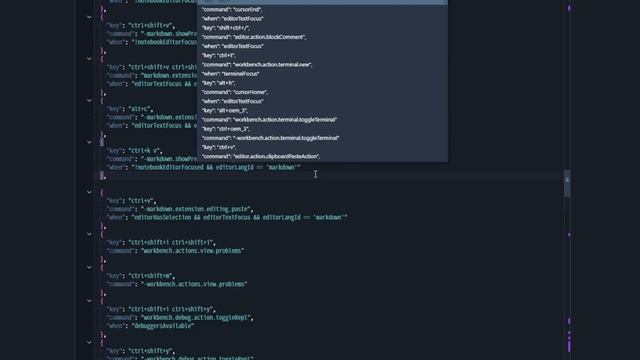Collapse the block with key "ctrl+k v"
640x360 pixels.
pos(89,142)
